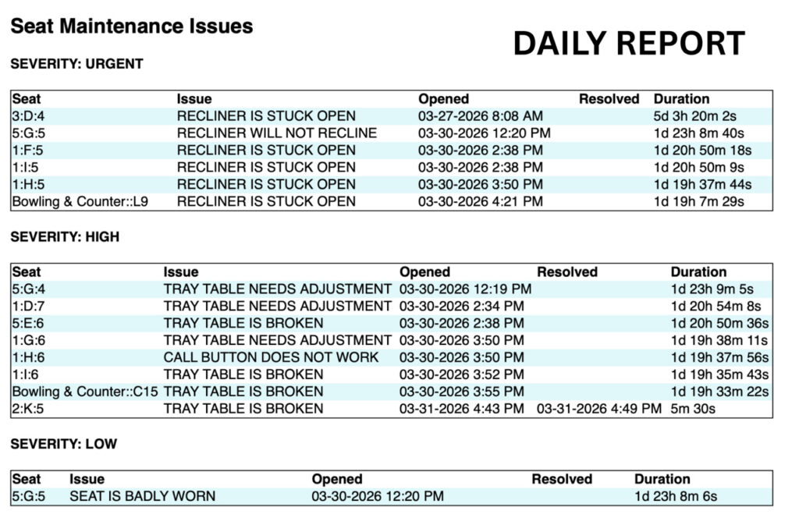Click the Bowling & Counter::C15 seat entry
The image size is (799, 532).
pos(85,392)
